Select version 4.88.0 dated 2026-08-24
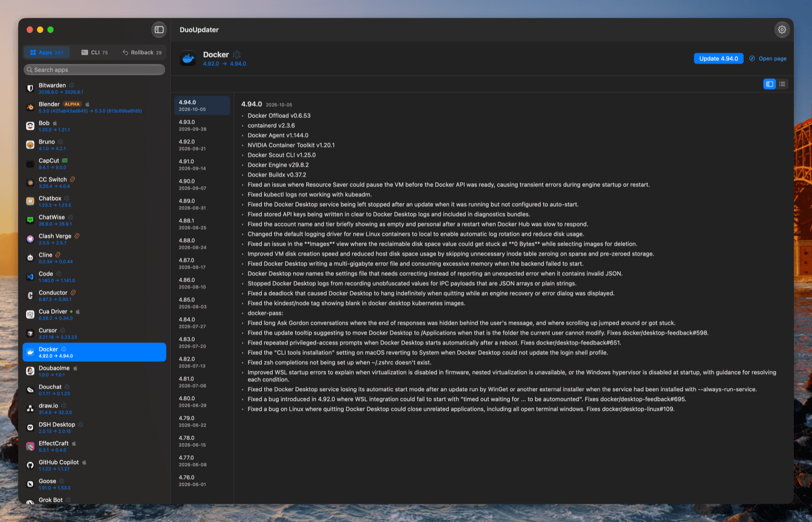This screenshot has width=812, height=522. click(x=202, y=244)
